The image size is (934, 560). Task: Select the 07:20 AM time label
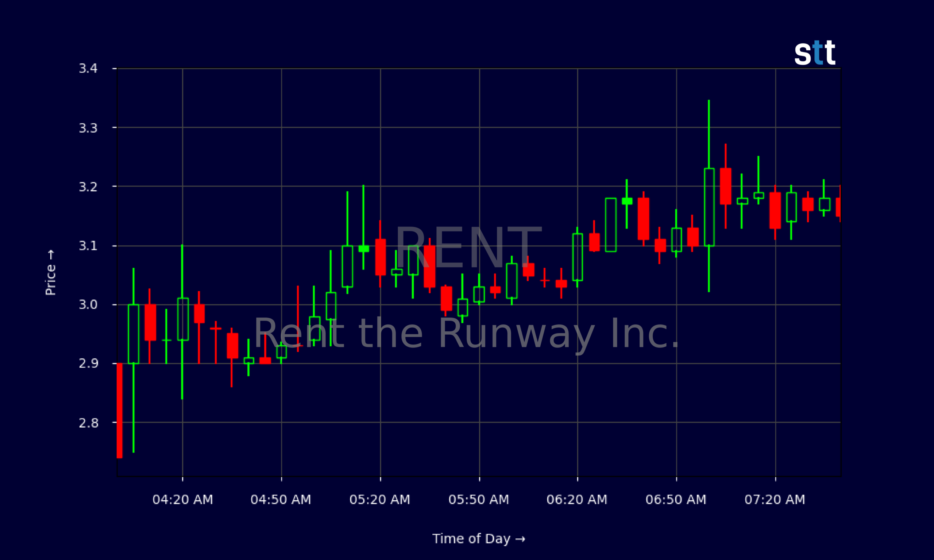pyautogui.click(x=775, y=499)
